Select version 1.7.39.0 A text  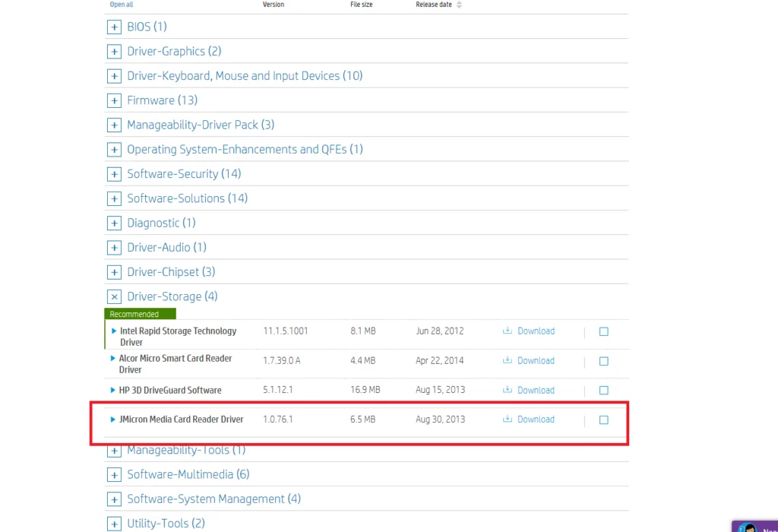(x=282, y=361)
